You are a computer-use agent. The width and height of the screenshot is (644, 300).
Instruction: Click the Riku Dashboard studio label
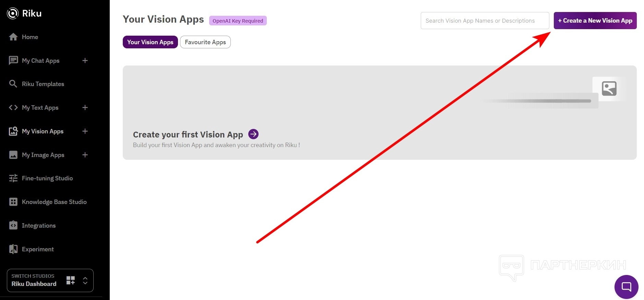pos(34,284)
